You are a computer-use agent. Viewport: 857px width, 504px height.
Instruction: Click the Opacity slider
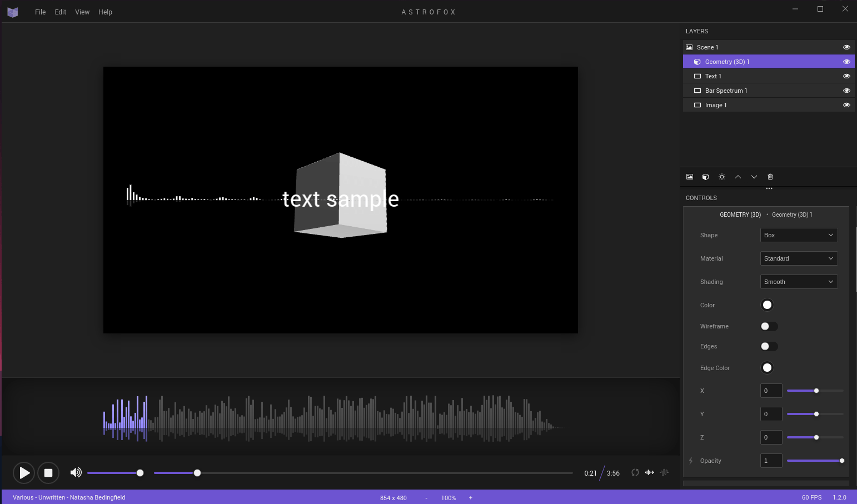(x=815, y=461)
